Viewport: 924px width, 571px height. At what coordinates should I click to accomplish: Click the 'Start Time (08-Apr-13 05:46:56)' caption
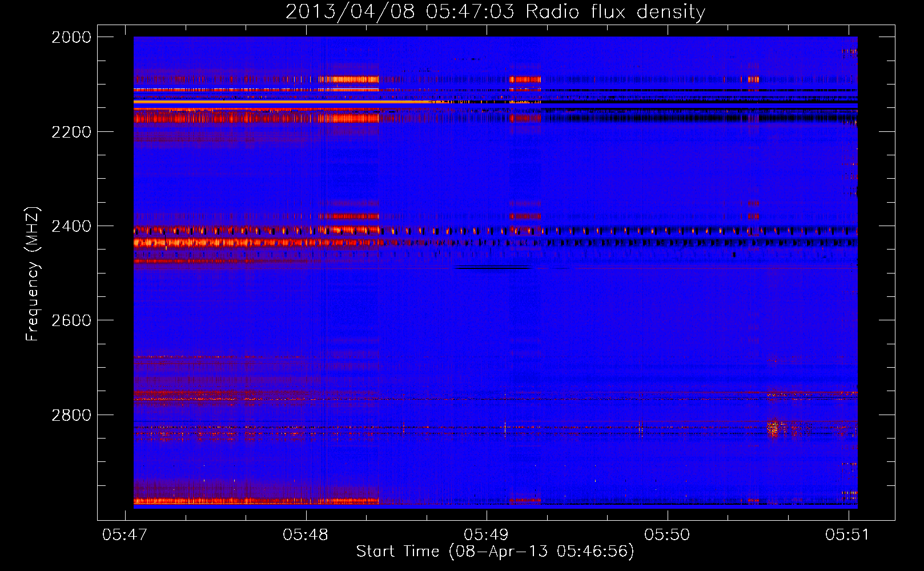[495, 552]
